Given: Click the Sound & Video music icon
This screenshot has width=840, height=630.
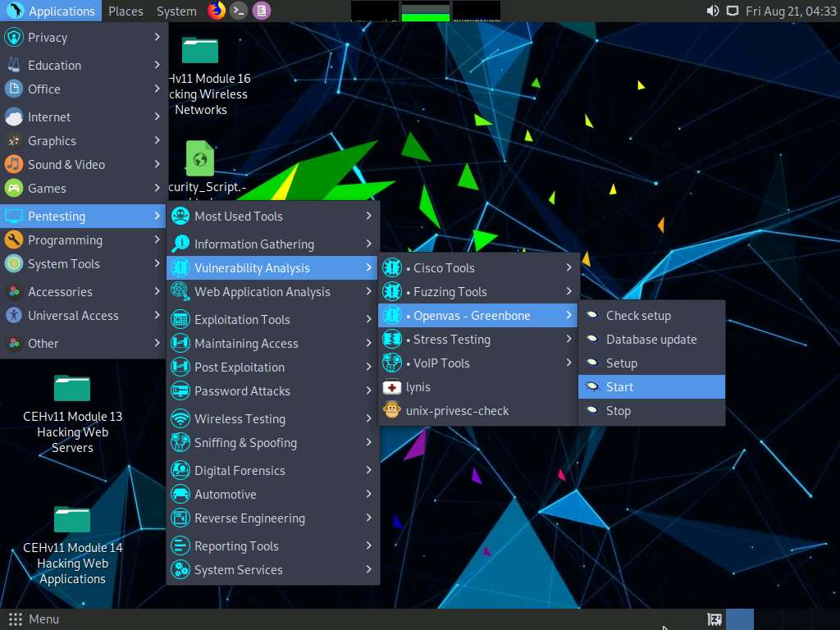Looking at the screenshot, I should [x=14, y=164].
